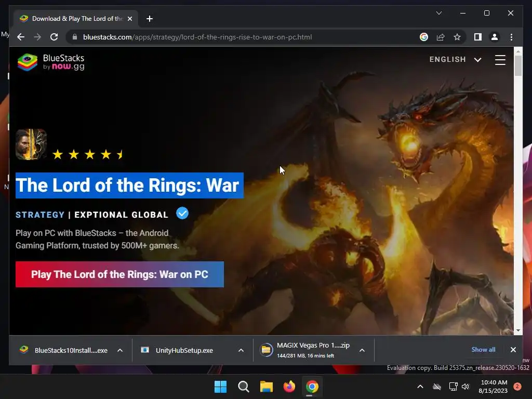The image size is (532, 399).
Task: Open Chrome side panel
Action: (x=478, y=37)
